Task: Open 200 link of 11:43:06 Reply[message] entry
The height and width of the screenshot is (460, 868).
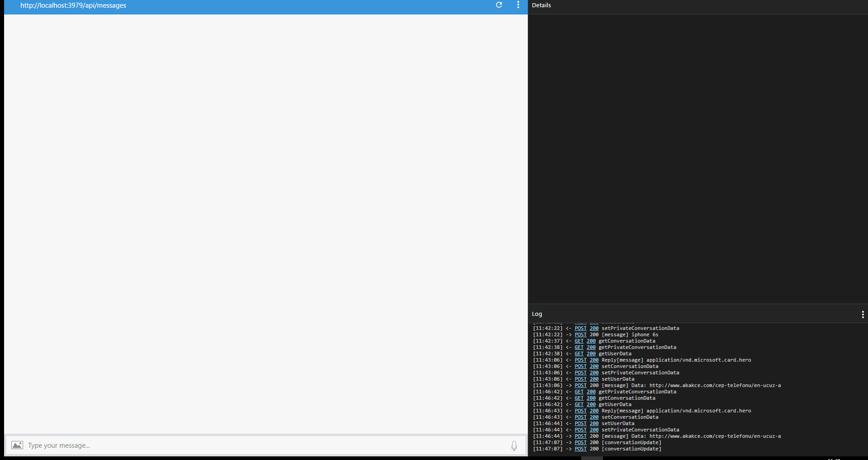Action: (x=594, y=360)
